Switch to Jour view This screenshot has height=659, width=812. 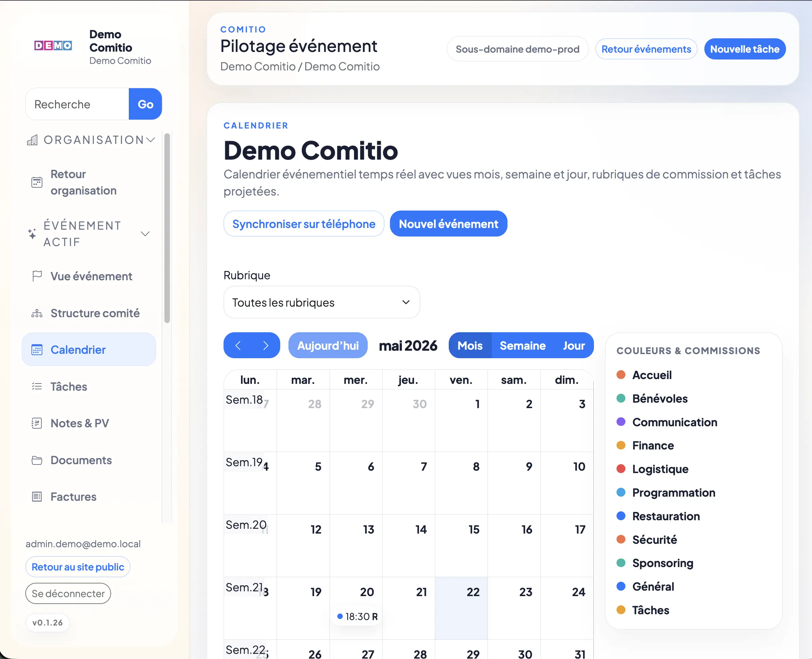pyautogui.click(x=574, y=346)
